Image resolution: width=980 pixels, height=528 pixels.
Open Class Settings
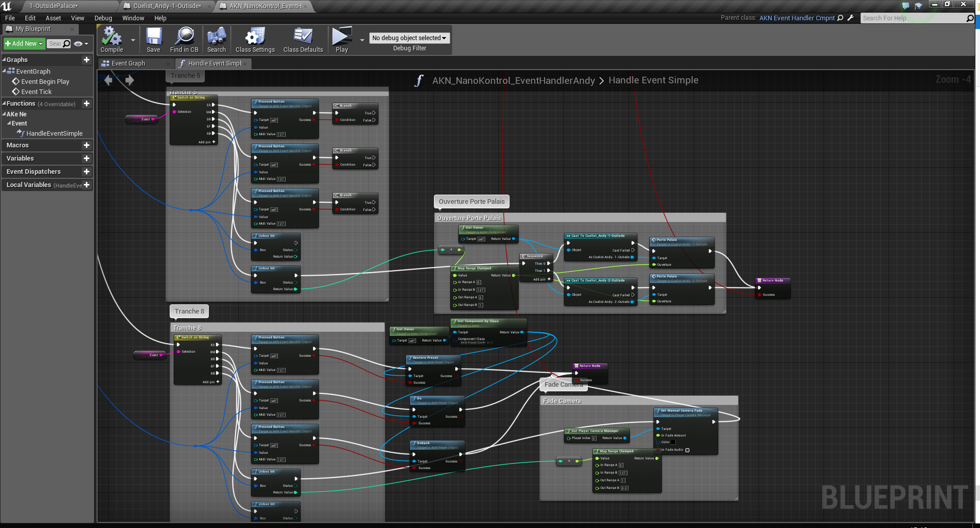click(255, 40)
